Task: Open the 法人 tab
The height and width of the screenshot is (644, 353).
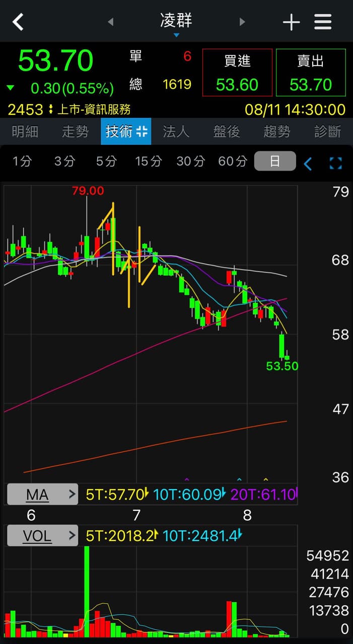Action: click(176, 132)
